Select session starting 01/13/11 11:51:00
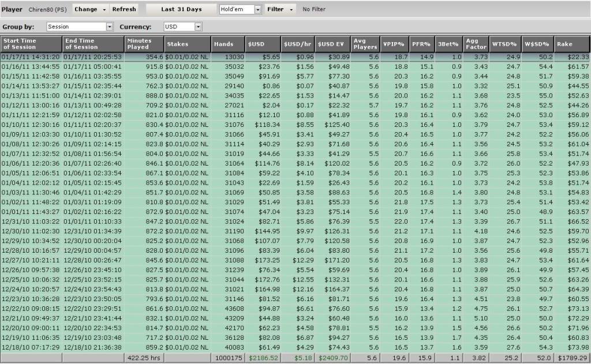Viewport: 591px width, 364px height. point(295,96)
